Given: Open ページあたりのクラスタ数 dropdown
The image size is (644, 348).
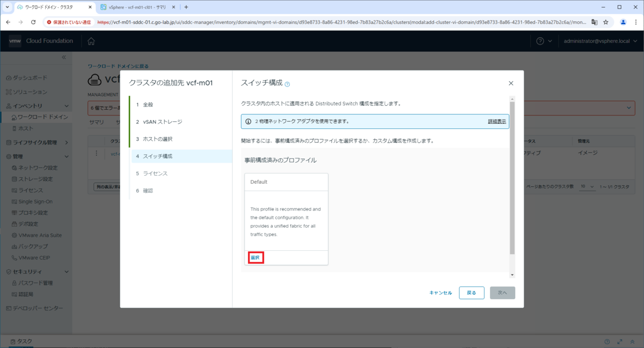Looking at the screenshot, I should 588,186.
